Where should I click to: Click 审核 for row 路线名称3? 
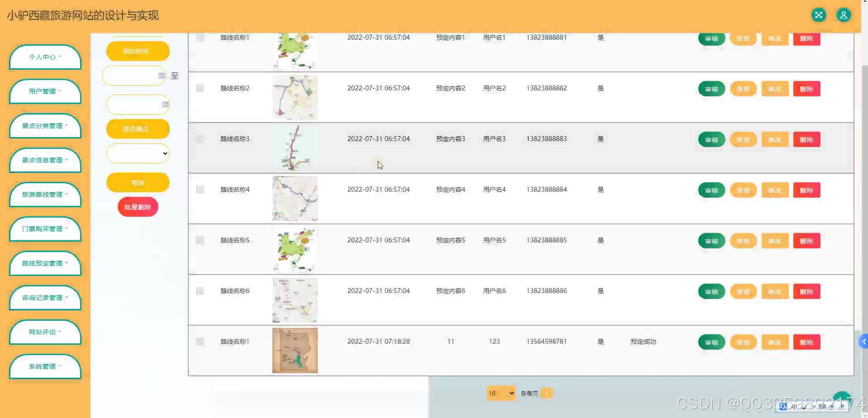(711, 140)
